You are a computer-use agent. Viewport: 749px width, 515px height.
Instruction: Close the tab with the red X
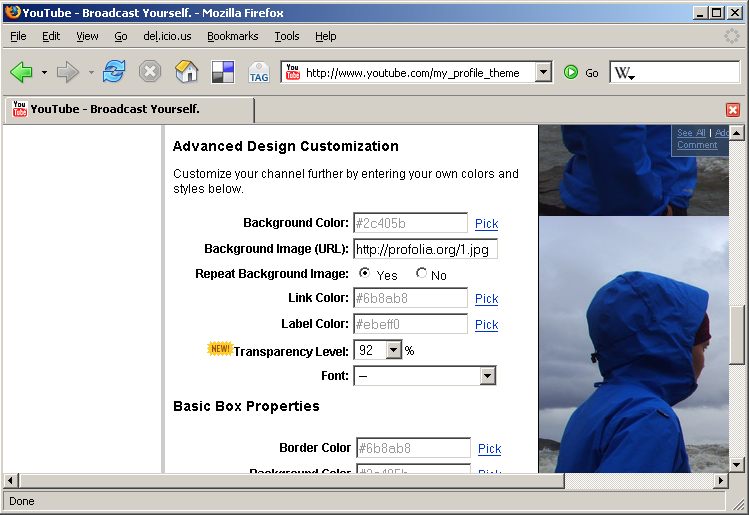click(733, 110)
